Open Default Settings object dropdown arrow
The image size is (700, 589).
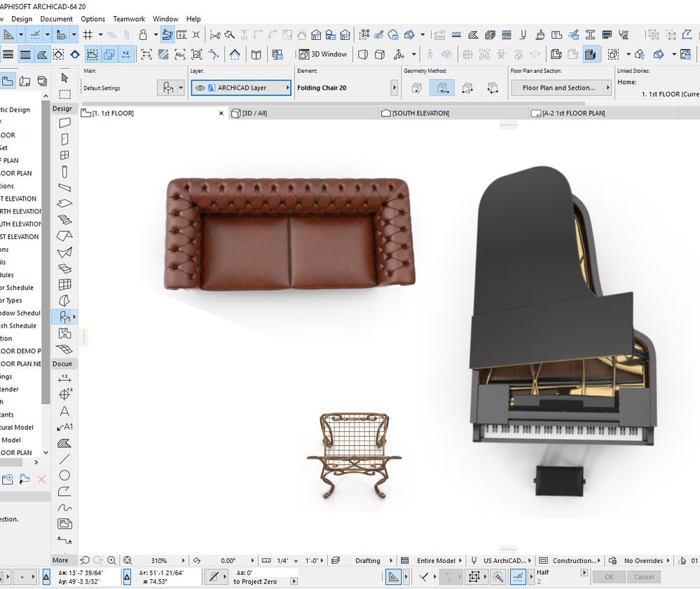pyautogui.click(x=181, y=88)
